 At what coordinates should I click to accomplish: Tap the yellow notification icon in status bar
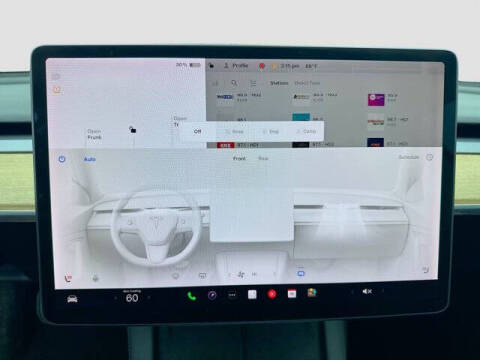coord(274,66)
